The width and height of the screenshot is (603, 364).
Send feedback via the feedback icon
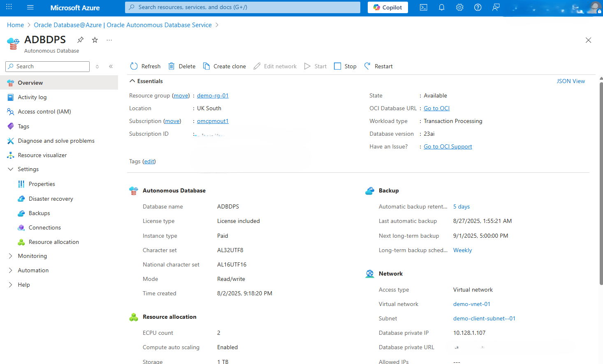pos(496,7)
